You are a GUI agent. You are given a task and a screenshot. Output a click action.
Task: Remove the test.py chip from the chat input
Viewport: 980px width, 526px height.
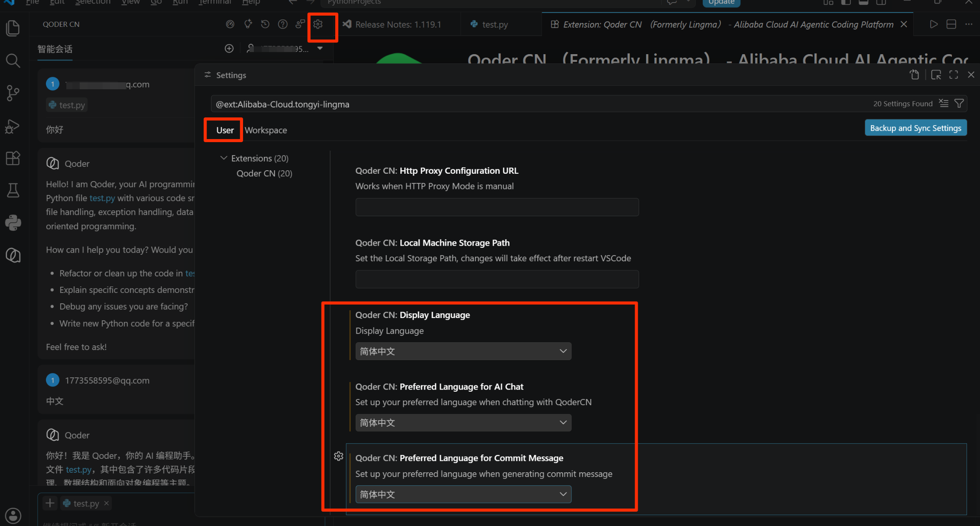tap(106, 503)
